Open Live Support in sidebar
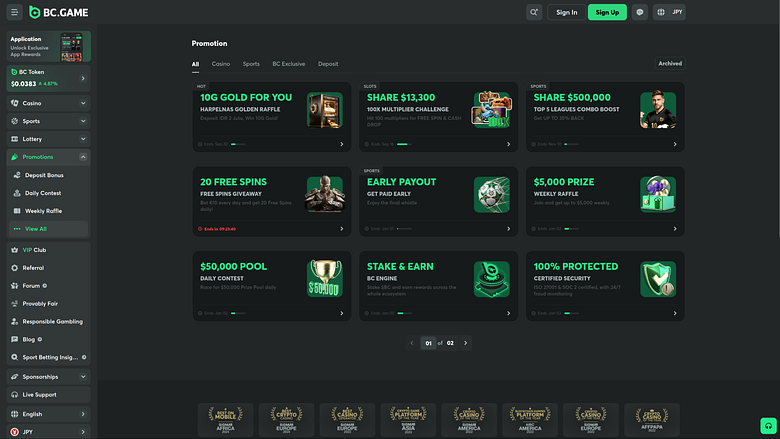Image resolution: width=780 pixels, height=439 pixels. (x=48, y=394)
